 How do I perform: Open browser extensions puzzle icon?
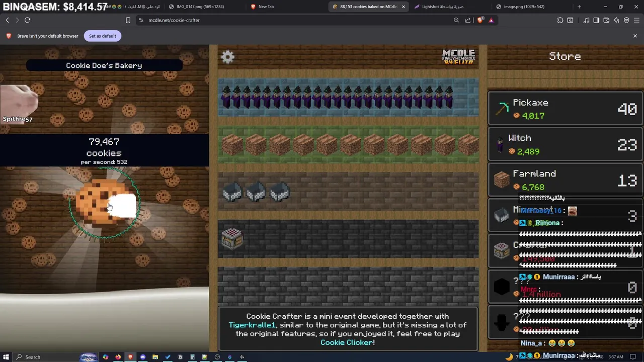pos(560,20)
